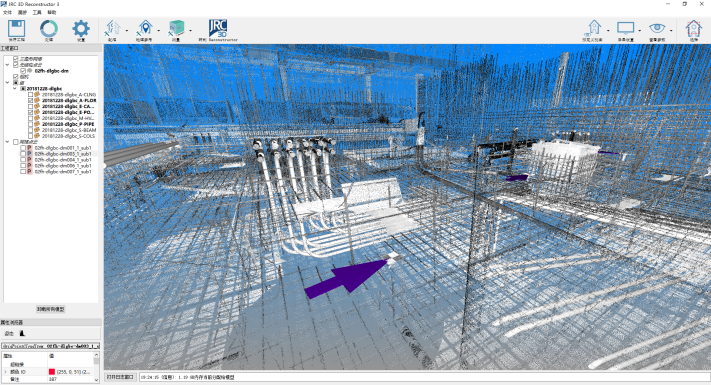Click the floppy disk save project icon

(17, 29)
